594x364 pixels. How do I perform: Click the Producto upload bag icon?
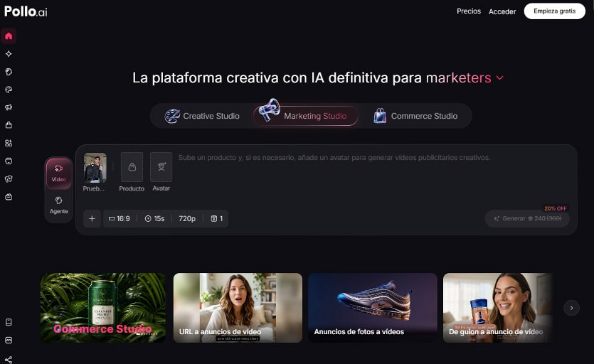pos(132,167)
